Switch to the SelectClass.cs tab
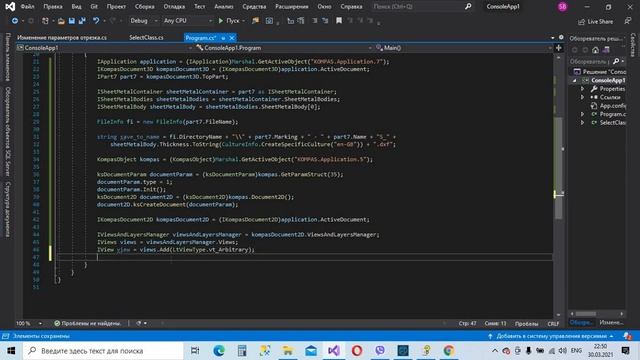Screen dimensions: 640x360 [x=146, y=38]
